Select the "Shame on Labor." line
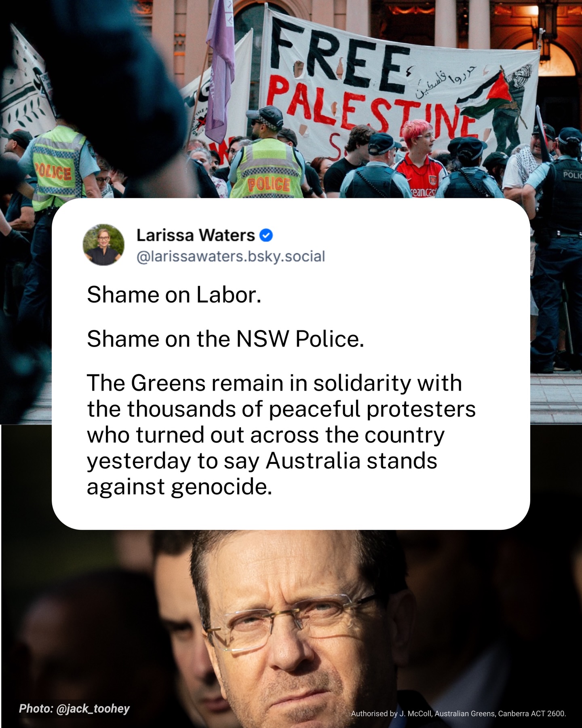Viewport: 582px width, 728px height. [174, 294]
